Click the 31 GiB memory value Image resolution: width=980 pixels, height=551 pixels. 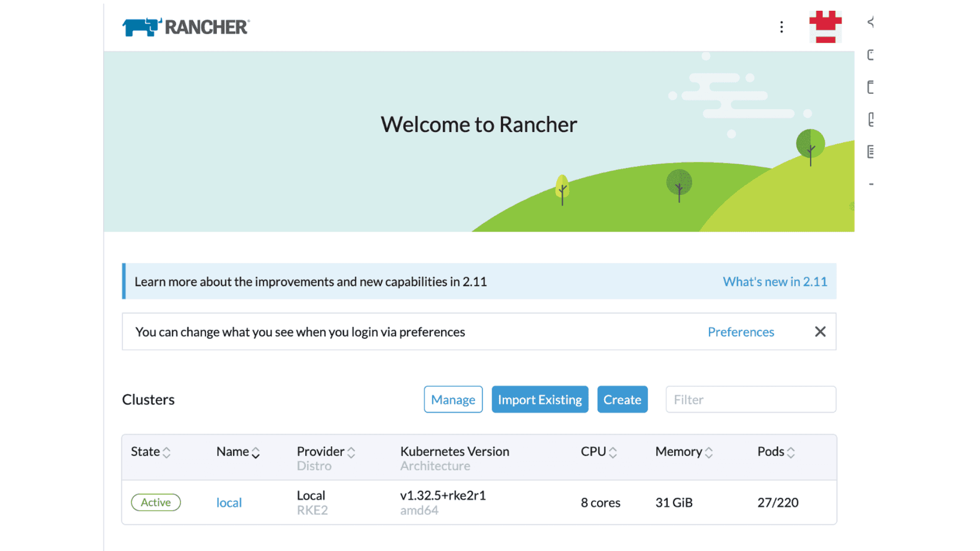(x=674, y=503)
